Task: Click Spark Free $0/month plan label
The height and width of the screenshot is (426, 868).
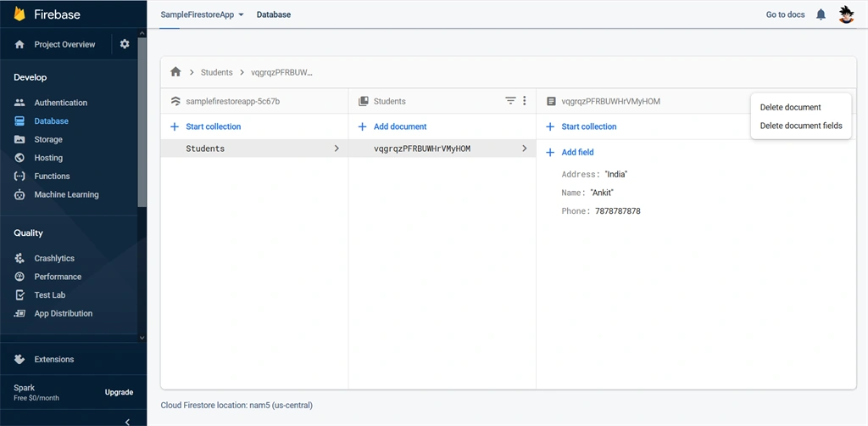Action: pyautogui.click(x=36, y=392)
